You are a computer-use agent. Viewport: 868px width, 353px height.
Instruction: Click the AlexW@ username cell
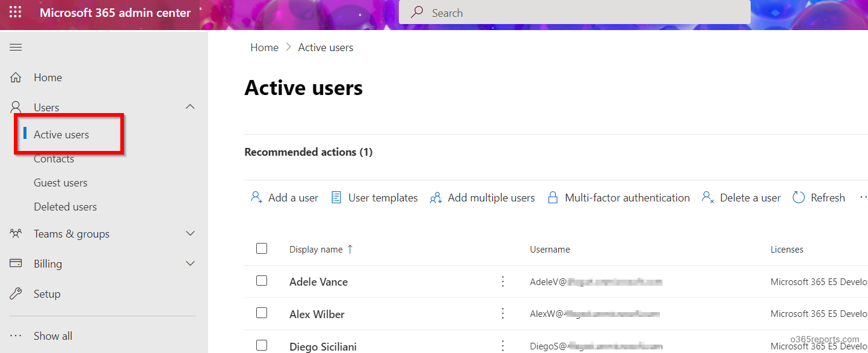[x=595, y=314]
